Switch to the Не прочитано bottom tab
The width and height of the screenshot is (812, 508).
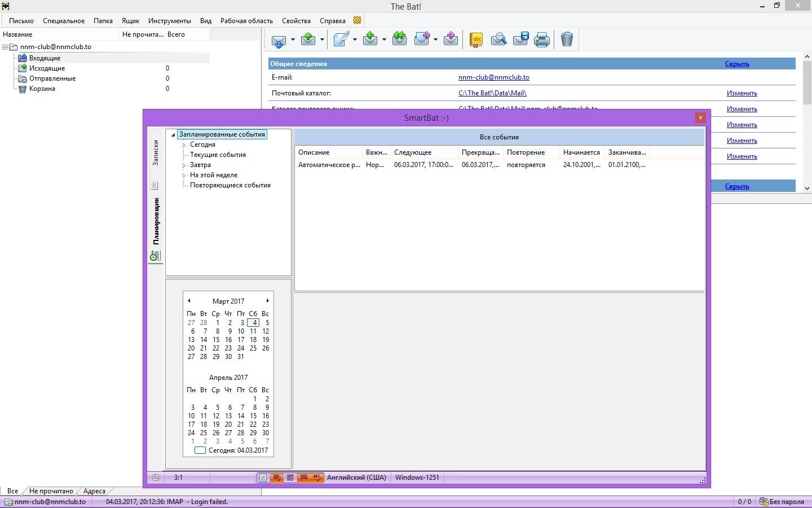(51, 491)
